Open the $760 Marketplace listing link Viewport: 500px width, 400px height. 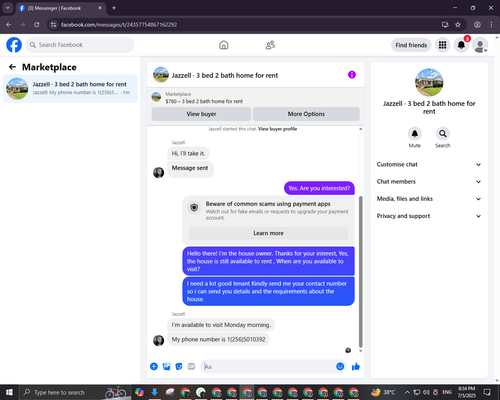[x=204, y=101]
